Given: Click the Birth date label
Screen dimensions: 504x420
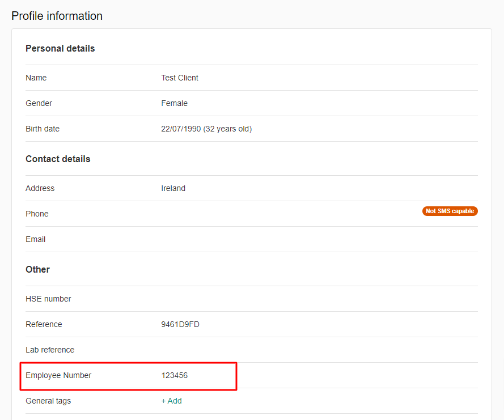Looking at the screenshot, I should [43, 129].
